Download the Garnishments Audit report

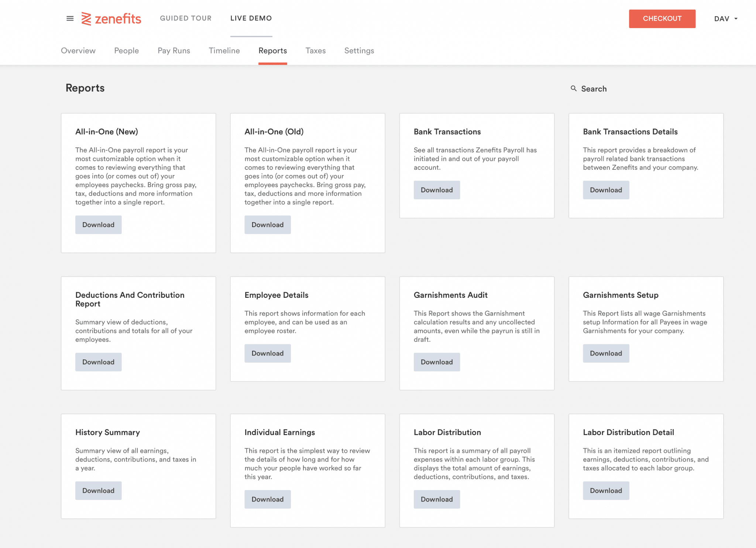[x=437, y=362]
